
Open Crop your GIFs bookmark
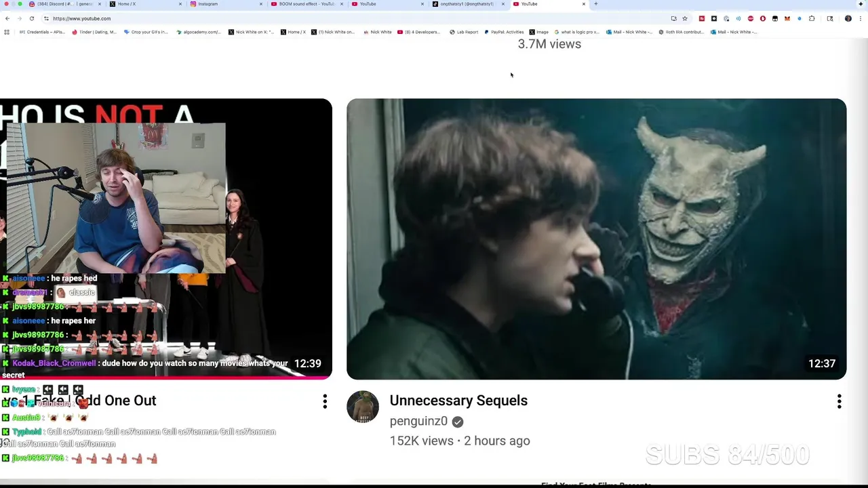pyautogui.click(x=146, y=32)
